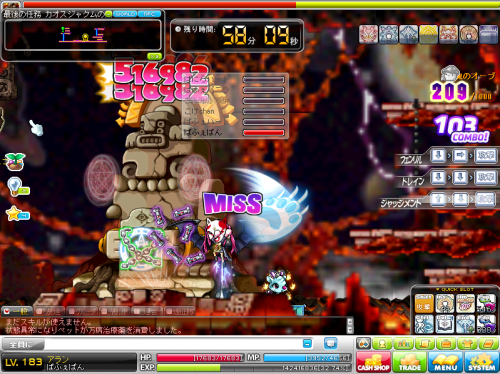Click the speech bubble chat icon
The width and height of the screenshot is (500, 374).
[x=330, y=343]
